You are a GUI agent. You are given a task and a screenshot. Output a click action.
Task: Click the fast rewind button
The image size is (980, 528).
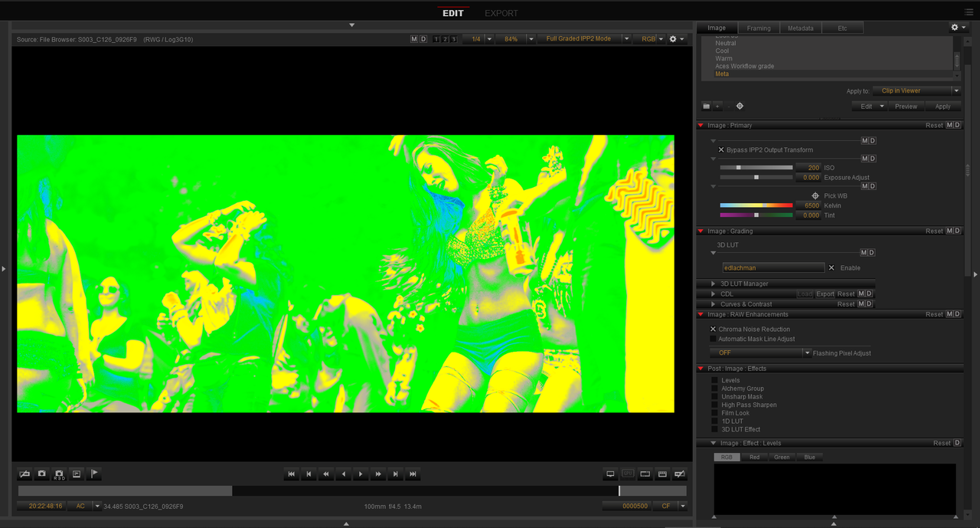point(326,474)
